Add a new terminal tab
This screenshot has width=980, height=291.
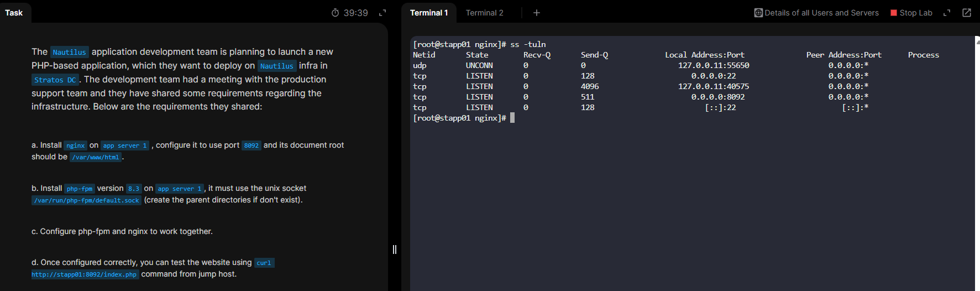click(536, 13)
